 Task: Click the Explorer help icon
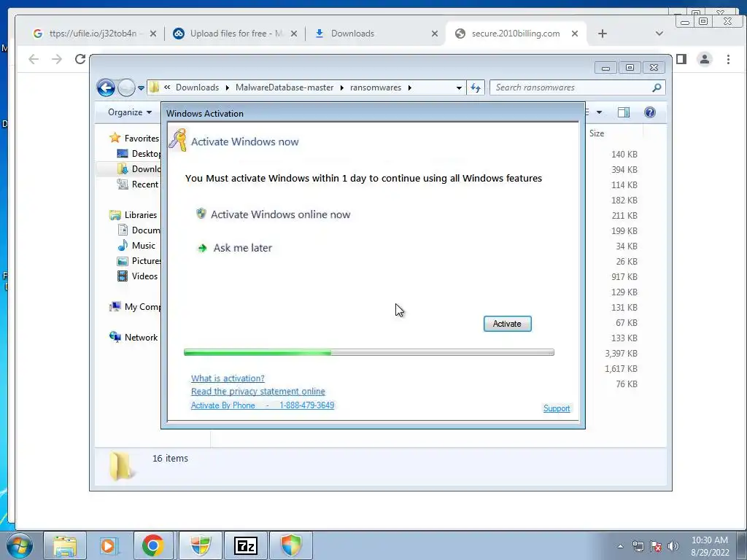pos(650,112)
